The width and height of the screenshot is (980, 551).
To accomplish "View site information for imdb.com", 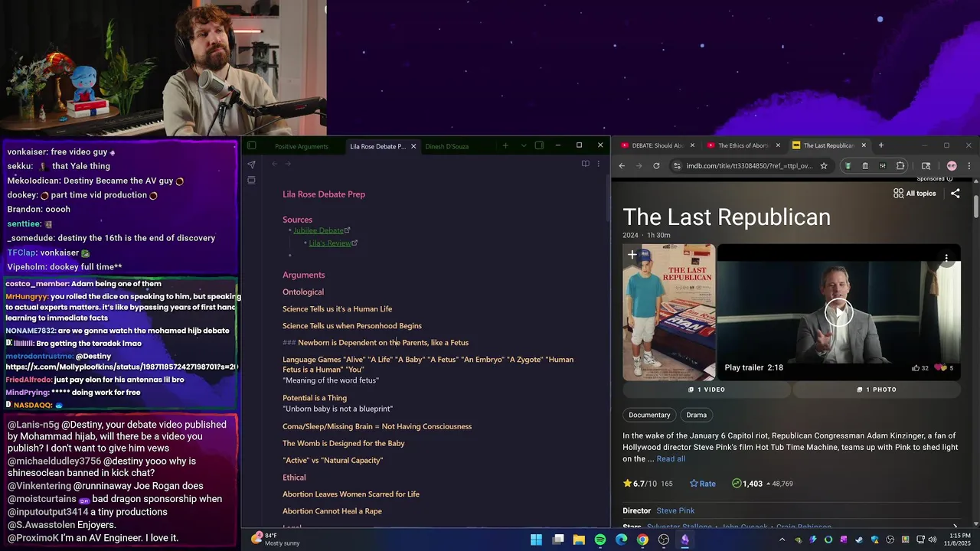I will pyautogui.click(x=676, y=165).
